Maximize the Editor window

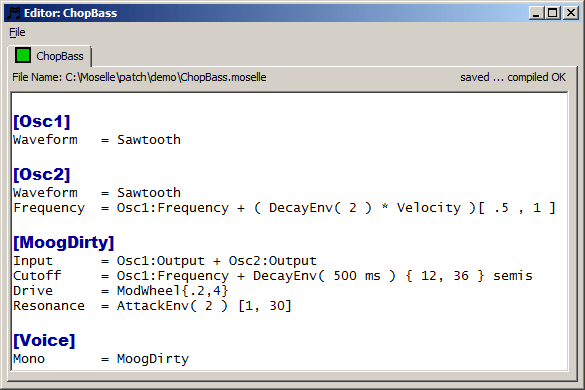pyautogui.click(x=552, y=13)
